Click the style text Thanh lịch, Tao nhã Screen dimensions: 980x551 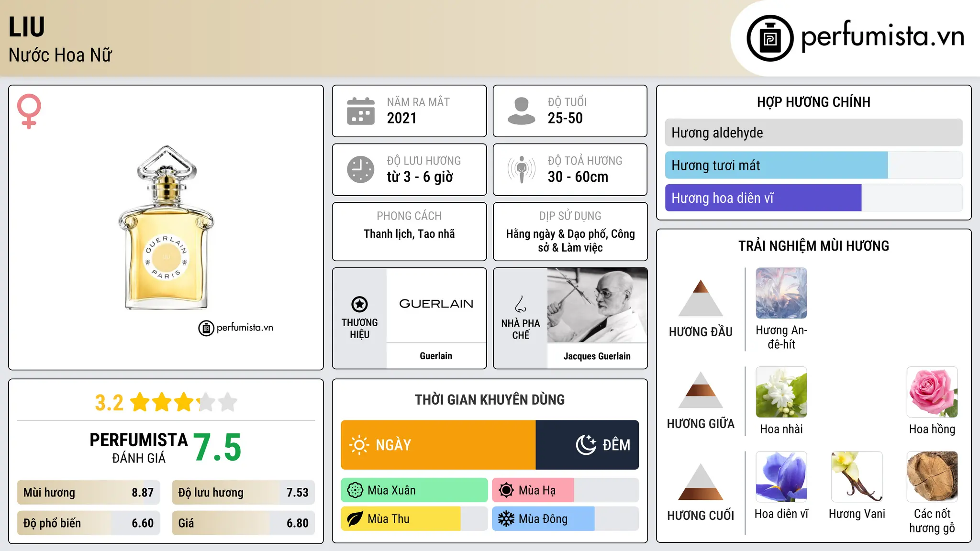tap(409, 234)
